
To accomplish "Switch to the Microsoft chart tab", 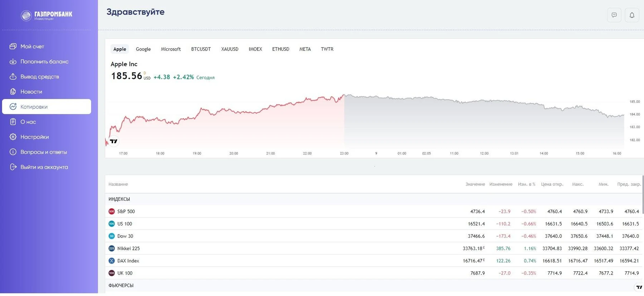I will tap(171, 49).
